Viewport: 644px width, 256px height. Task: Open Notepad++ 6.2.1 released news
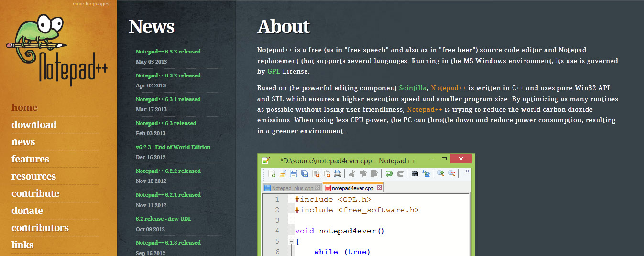[168, 195]
